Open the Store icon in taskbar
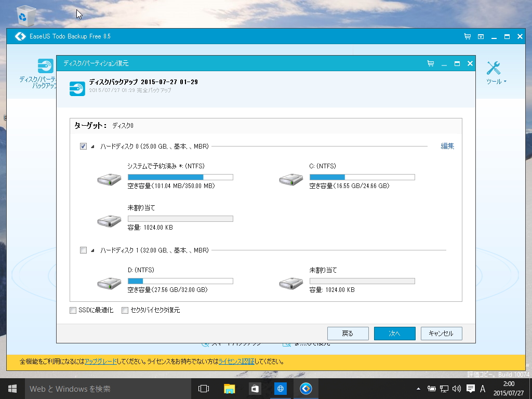 [255, 389]
